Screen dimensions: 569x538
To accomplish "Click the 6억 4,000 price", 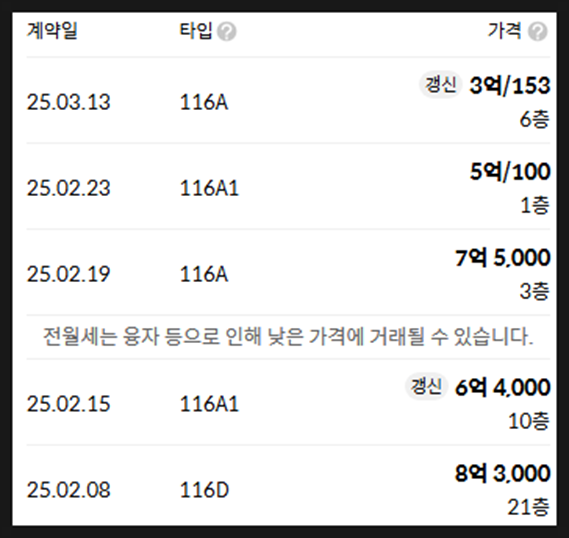I will coord(503,387).
